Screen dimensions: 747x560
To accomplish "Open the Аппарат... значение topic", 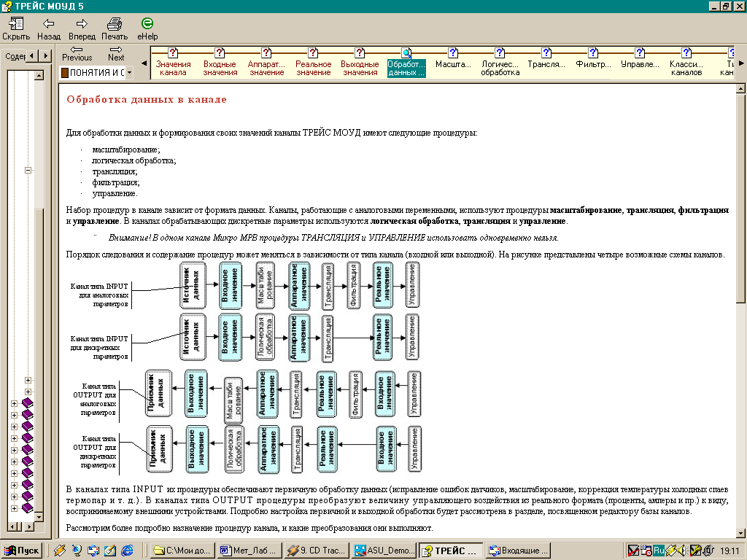I will pos(266,63).
